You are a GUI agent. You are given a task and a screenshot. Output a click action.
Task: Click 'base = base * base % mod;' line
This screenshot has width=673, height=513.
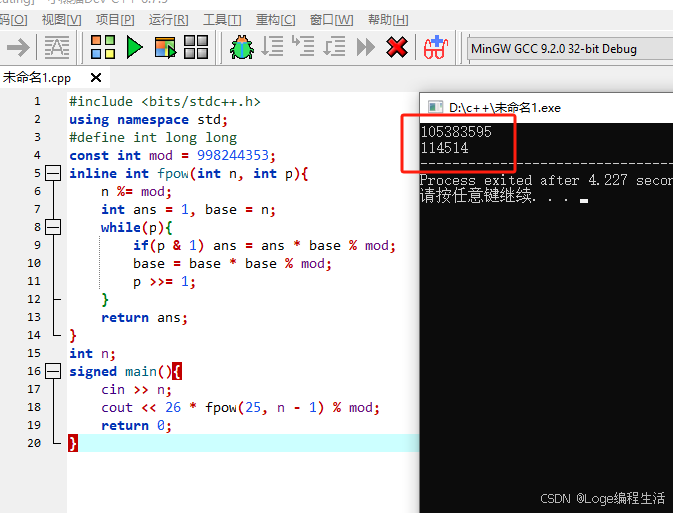point(232,264)
